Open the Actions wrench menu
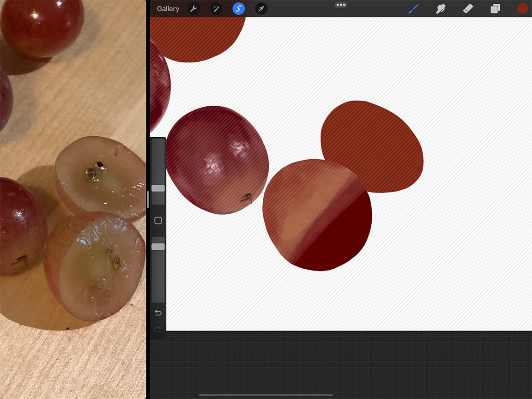 click(x=193, y=8)
